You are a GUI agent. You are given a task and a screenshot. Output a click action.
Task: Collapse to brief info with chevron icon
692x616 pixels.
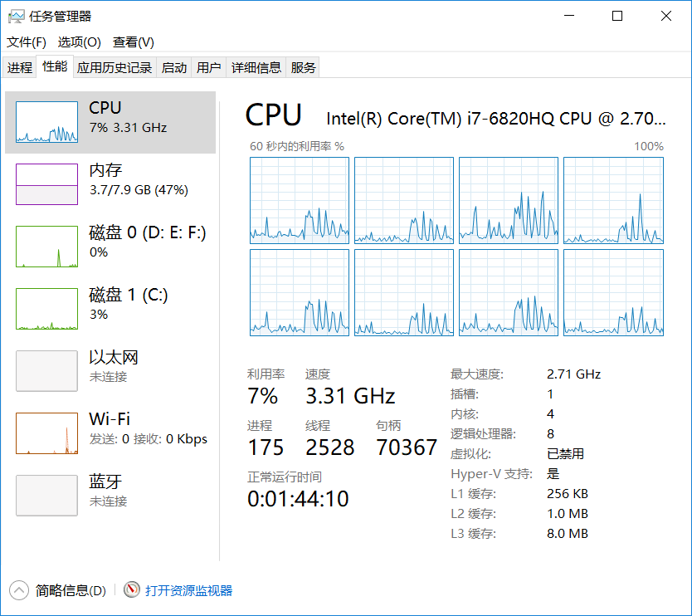pos(18,590)
